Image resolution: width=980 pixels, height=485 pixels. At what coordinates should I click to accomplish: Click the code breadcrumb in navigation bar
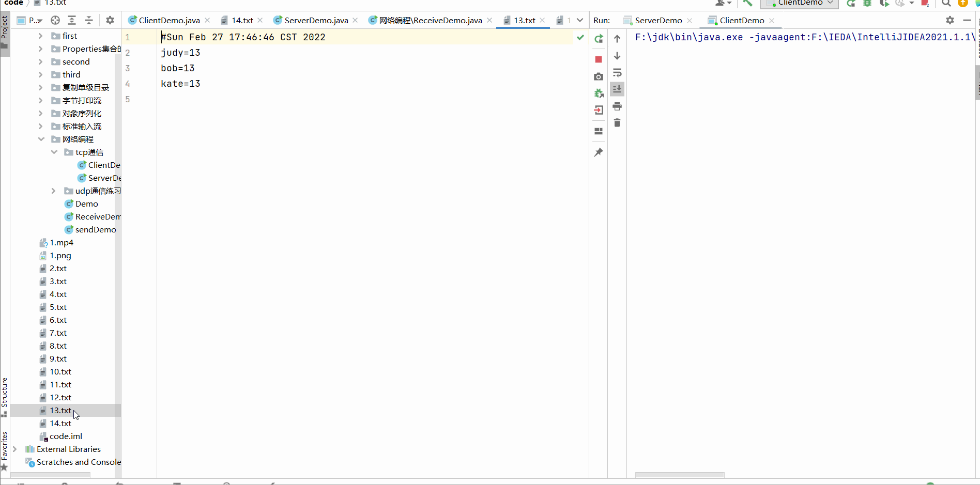pyautogui.click(x=13, y=3)
